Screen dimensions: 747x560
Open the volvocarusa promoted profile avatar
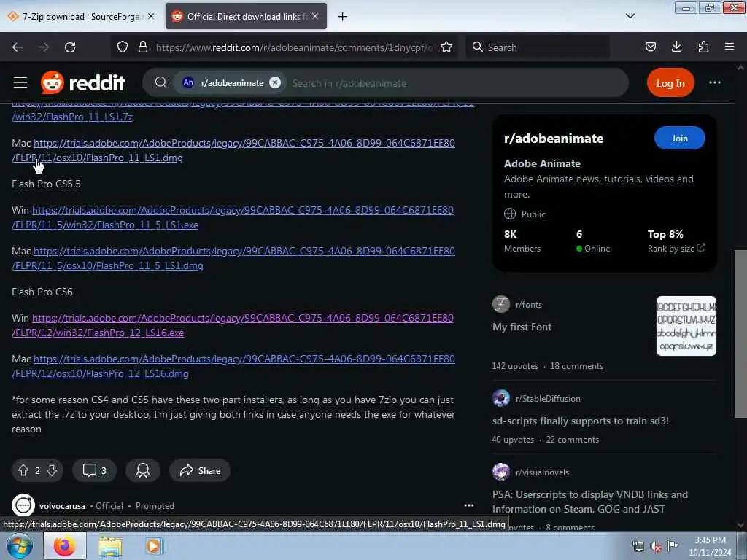point(23,505)
